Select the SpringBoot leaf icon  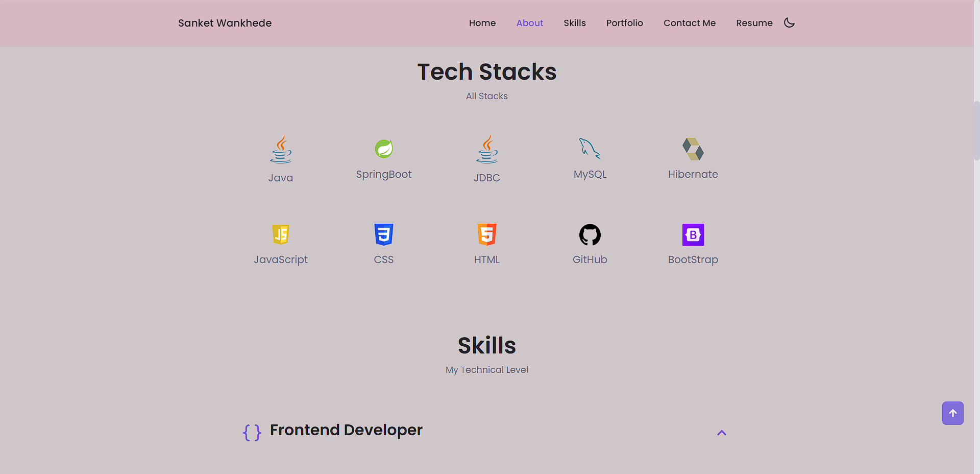(384, 148)
